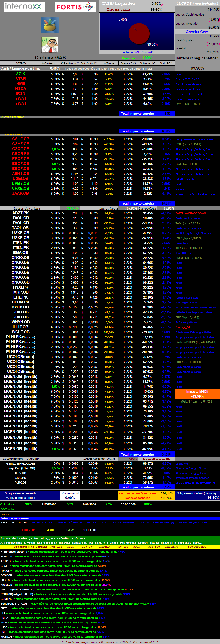Select the WGLT.OB ticker cell

pyautogui.click(x=21, y=332)
